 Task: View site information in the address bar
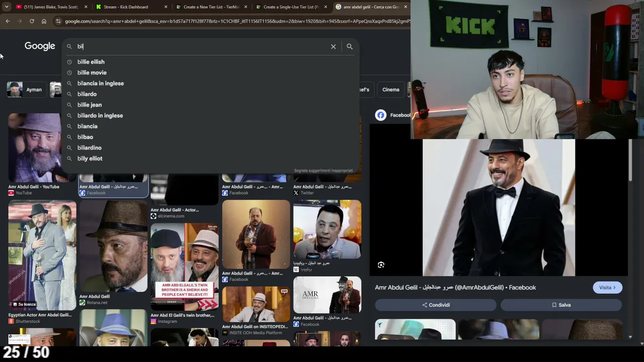[58, 21]
